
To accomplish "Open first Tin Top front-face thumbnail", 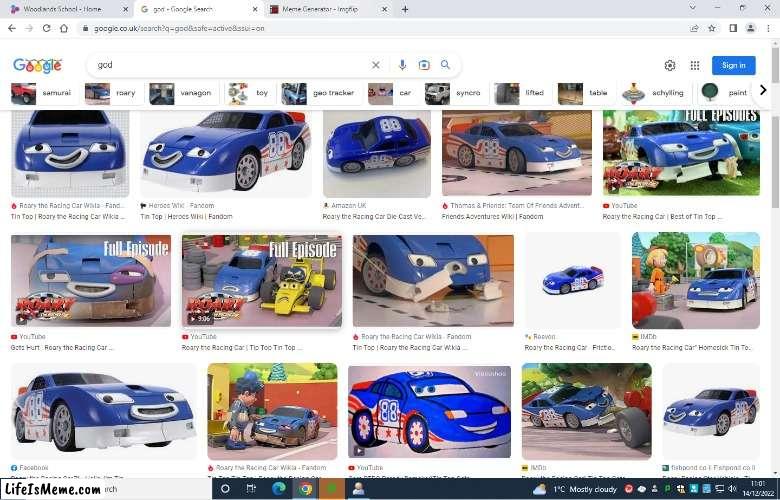I will (x=70, y=154).
